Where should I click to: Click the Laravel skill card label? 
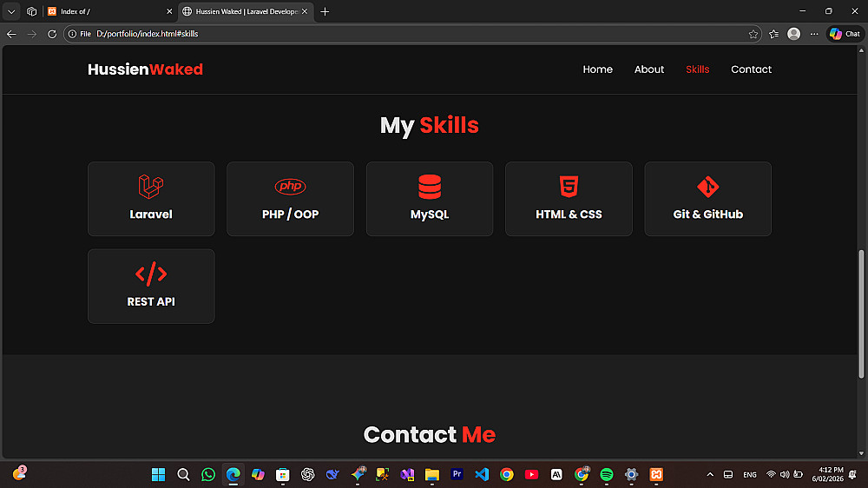(150, 214)
